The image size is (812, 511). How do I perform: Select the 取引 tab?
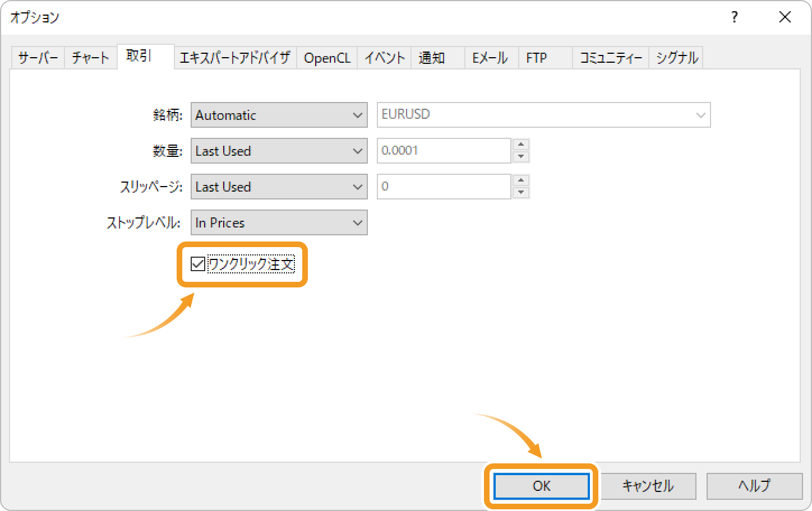click(146, 57)
